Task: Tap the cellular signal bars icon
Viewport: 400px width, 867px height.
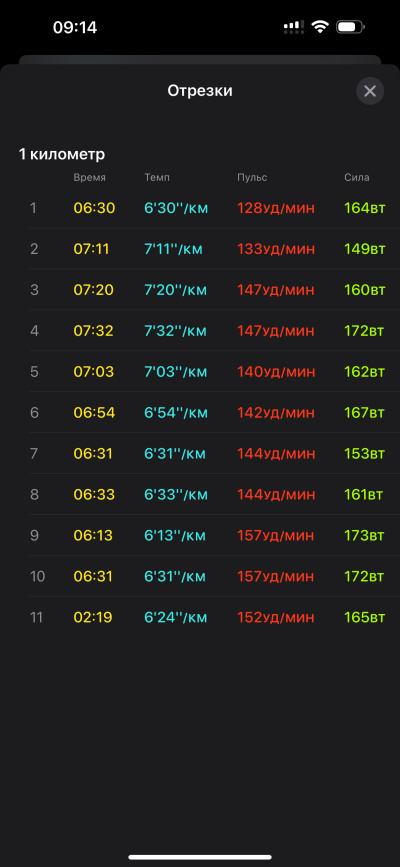Action: click(x=294, y=27)
